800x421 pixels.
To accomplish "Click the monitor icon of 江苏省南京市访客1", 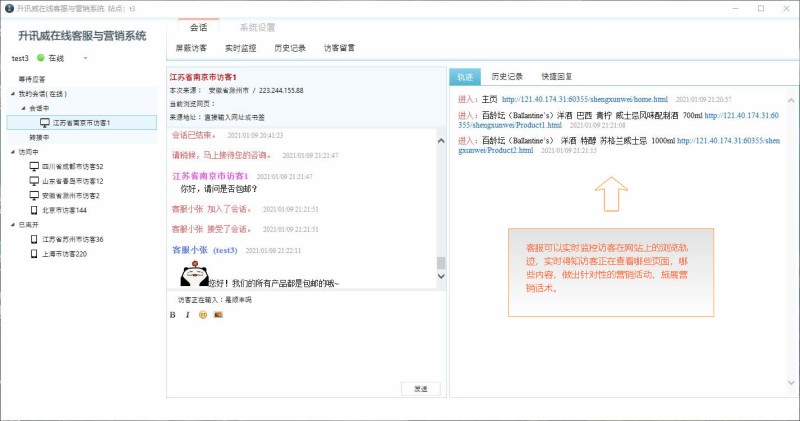I will pyautogui.click(x=45, y=123).
